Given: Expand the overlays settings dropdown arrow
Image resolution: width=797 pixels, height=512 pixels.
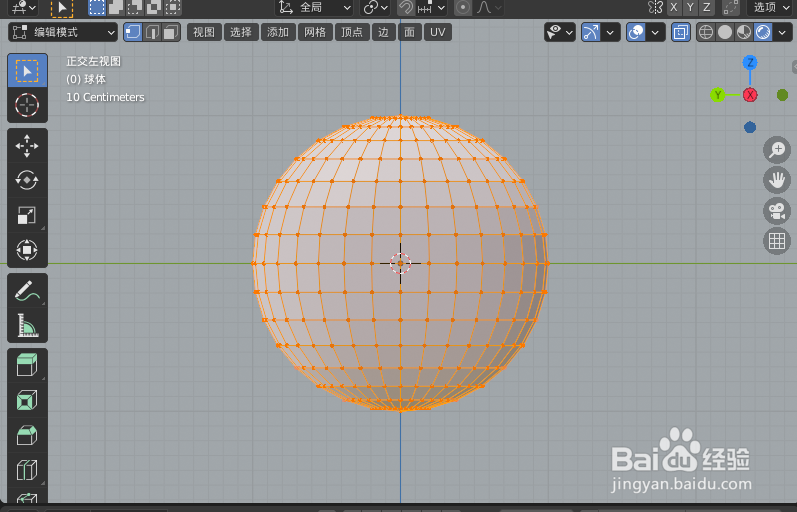Looking at the screenshot, I should [x=656, y=33].
